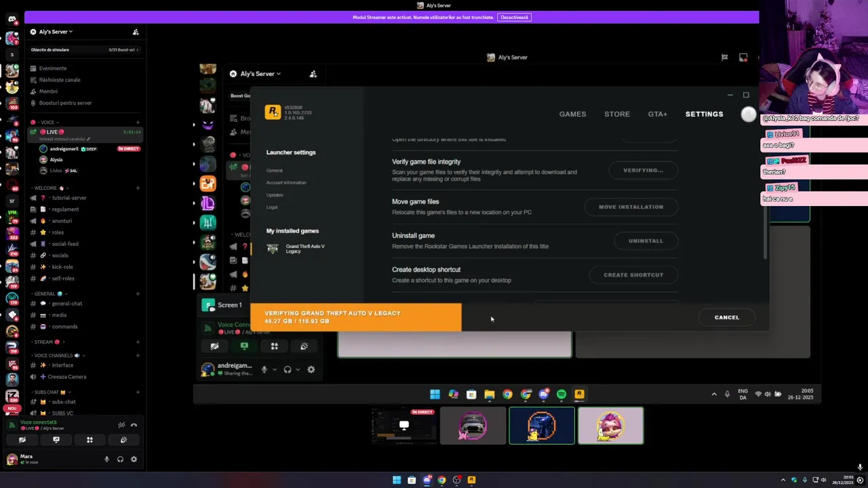Toggle Mara's headphone deafen
The height and width of the screenshot is (488, 868).
(120, 459)
